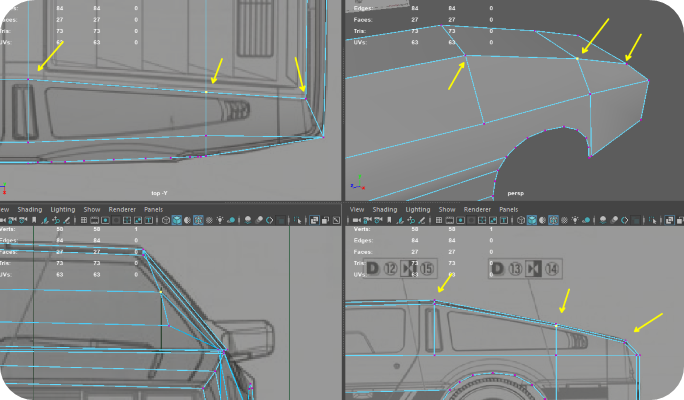Open Lighting menu in right lower panel
684x400 pixels.
417,209
